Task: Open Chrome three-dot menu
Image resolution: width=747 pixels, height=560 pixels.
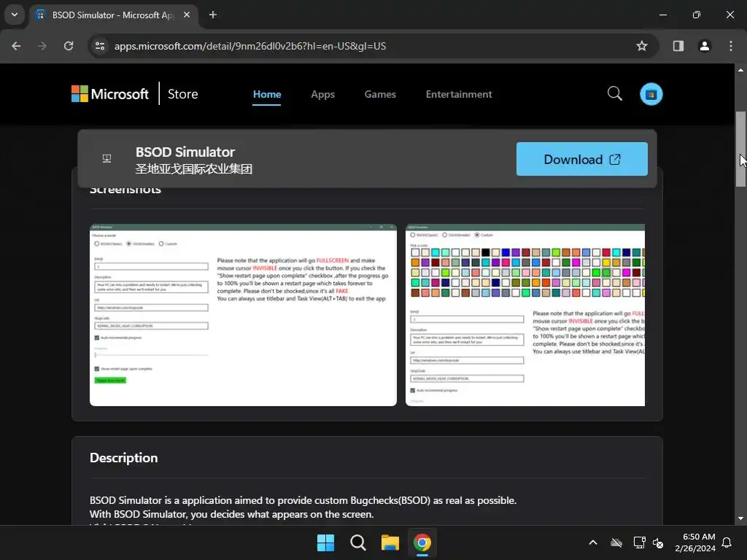Action: coord(731,46)
